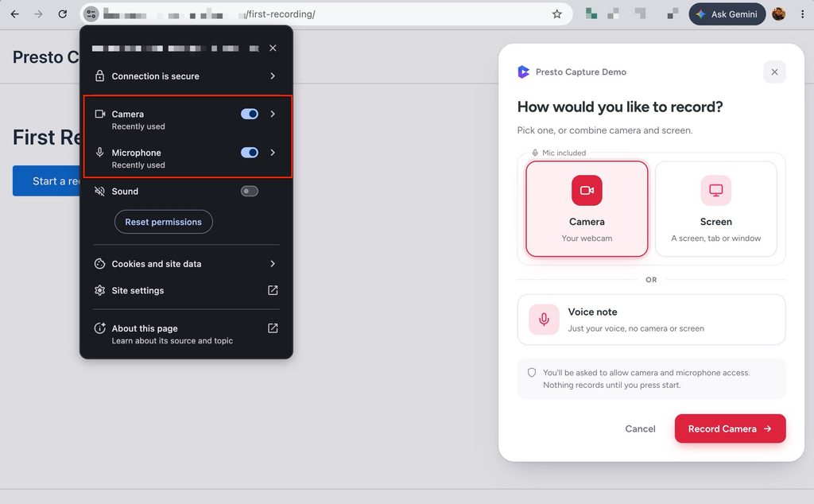Click the Start a recording button
Image resolution: width=814 pixels, height=504 pixels.
pos(46,180)
